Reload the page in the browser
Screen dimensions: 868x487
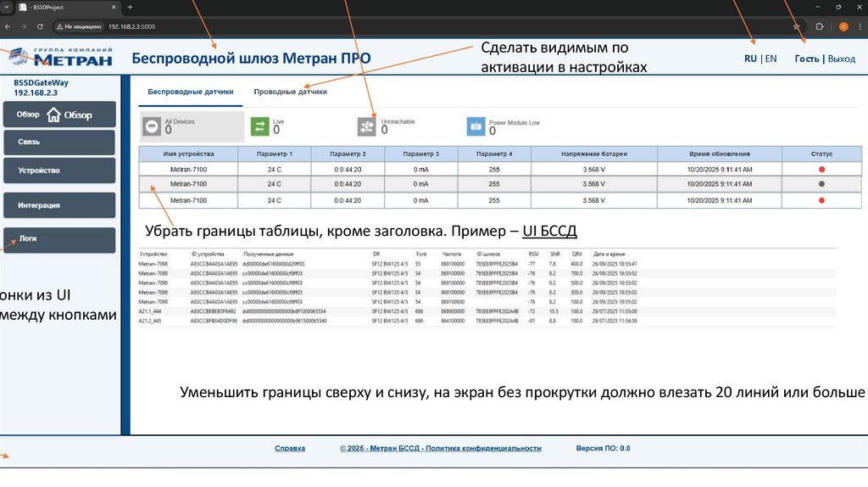tap(42, 26)
